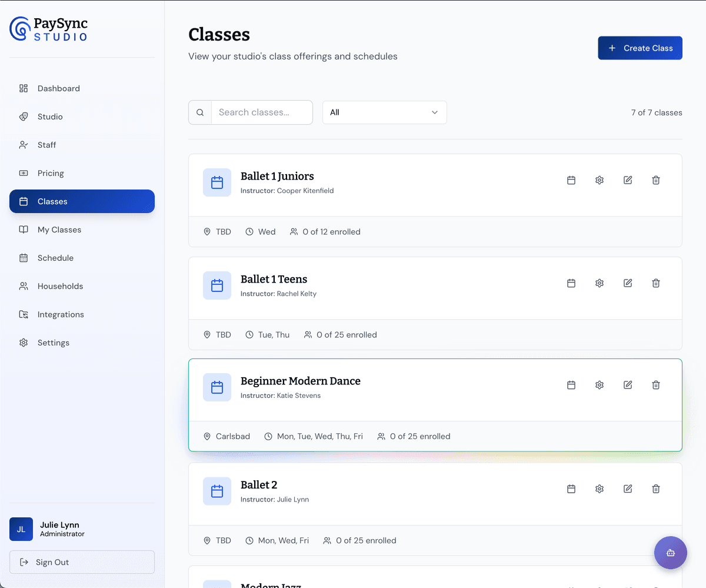Screen dimensions: 706x588
Task: Switch to the Integrations section
Action: 61,314
